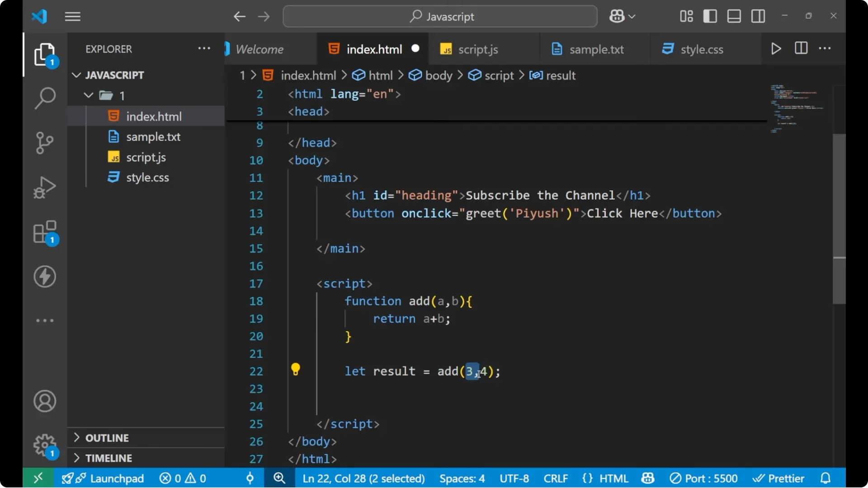Run the code using the play button
Screen dimensions: 868x488
point(776,48)
